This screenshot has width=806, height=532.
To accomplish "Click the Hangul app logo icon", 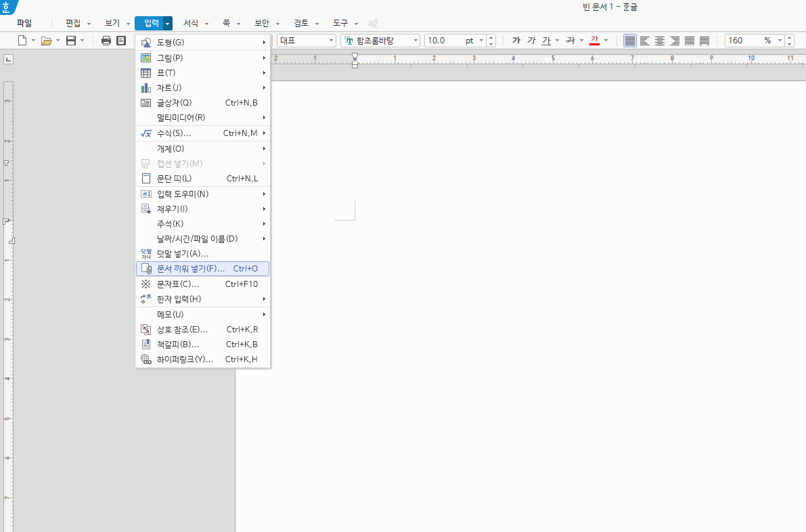I will (7, 7).
